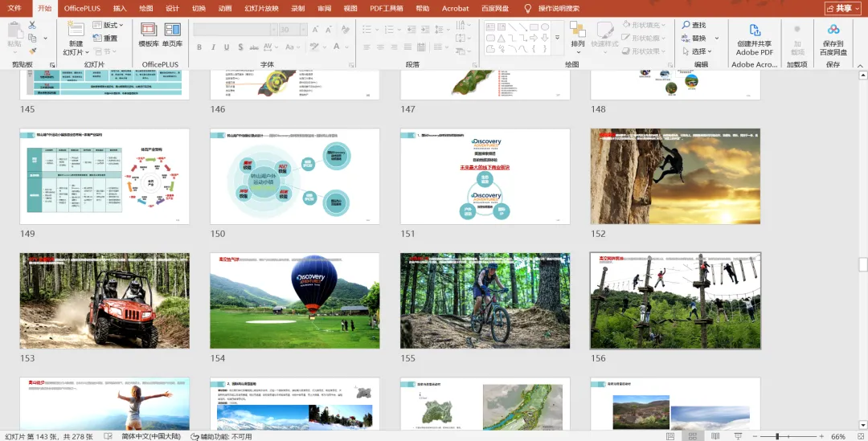
Task: Toggle align text left
Action: [x=366, y=47]
